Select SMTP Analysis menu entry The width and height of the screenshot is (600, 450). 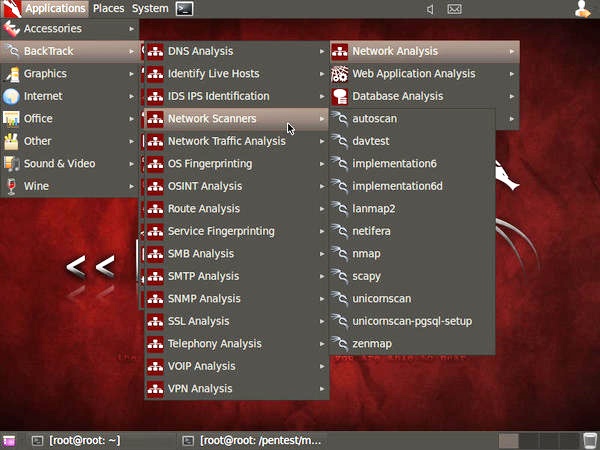(x=236, y=276)
